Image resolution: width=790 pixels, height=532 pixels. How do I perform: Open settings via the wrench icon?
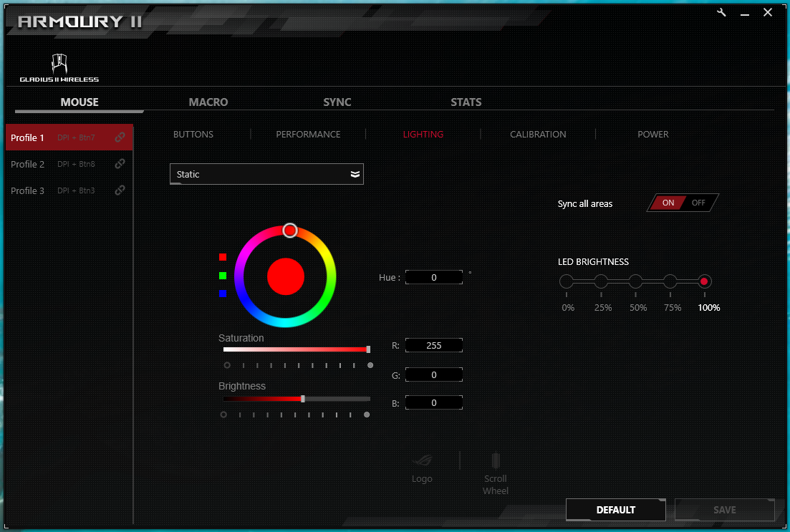click(721, 13)
